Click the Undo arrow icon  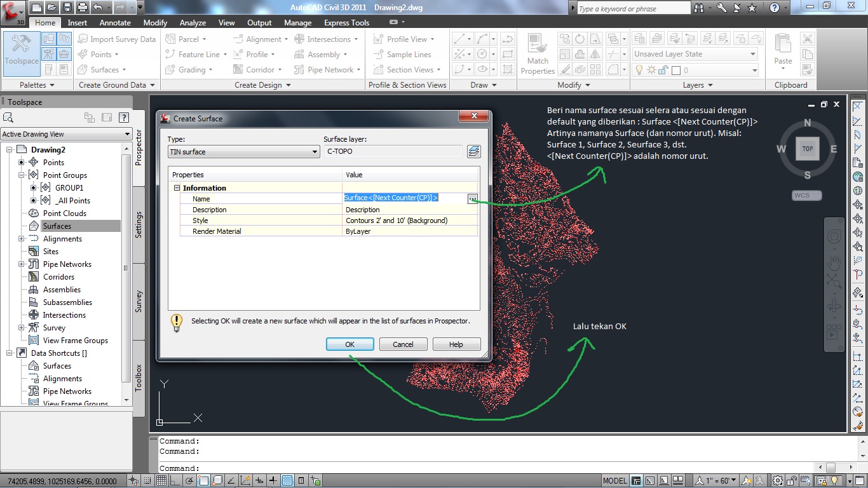coord(97,8)
